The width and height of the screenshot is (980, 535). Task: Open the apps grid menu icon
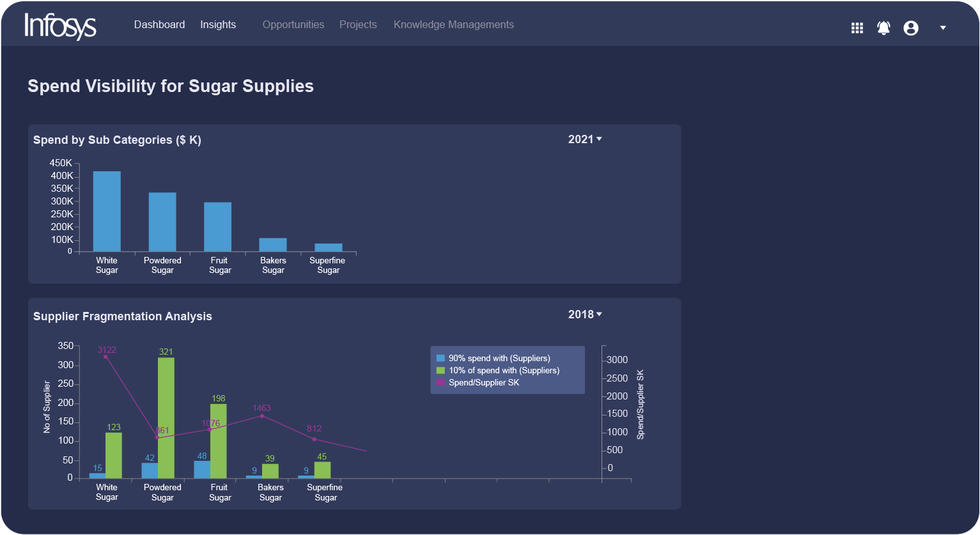[x=857, y=28]
